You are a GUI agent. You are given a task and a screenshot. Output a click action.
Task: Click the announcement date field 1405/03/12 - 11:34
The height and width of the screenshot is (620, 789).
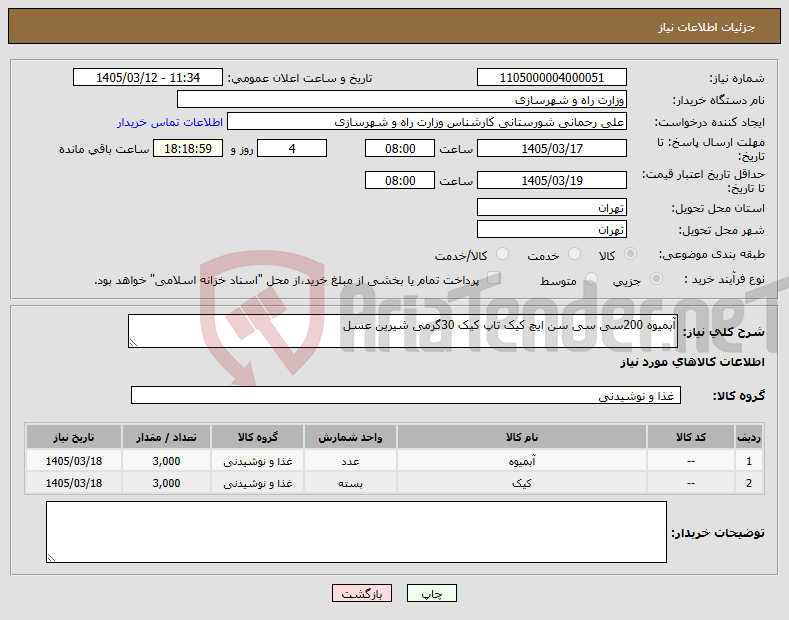(x=148, y=78)
